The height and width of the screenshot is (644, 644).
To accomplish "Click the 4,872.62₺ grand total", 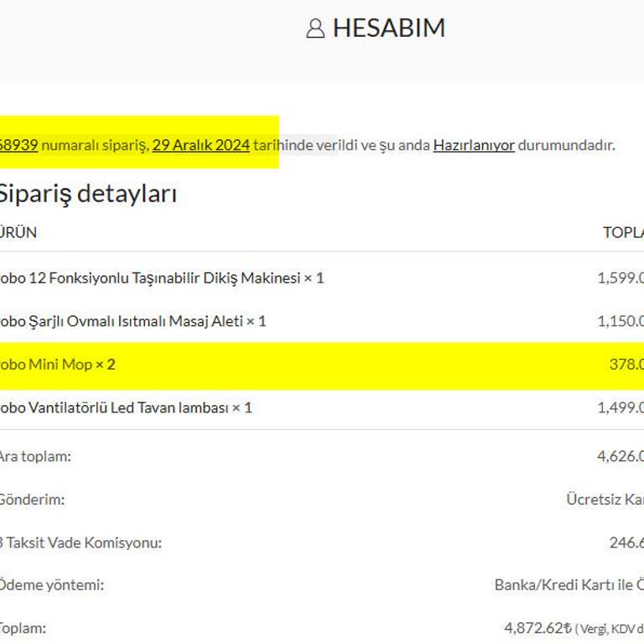I will (x=538, y=628).
